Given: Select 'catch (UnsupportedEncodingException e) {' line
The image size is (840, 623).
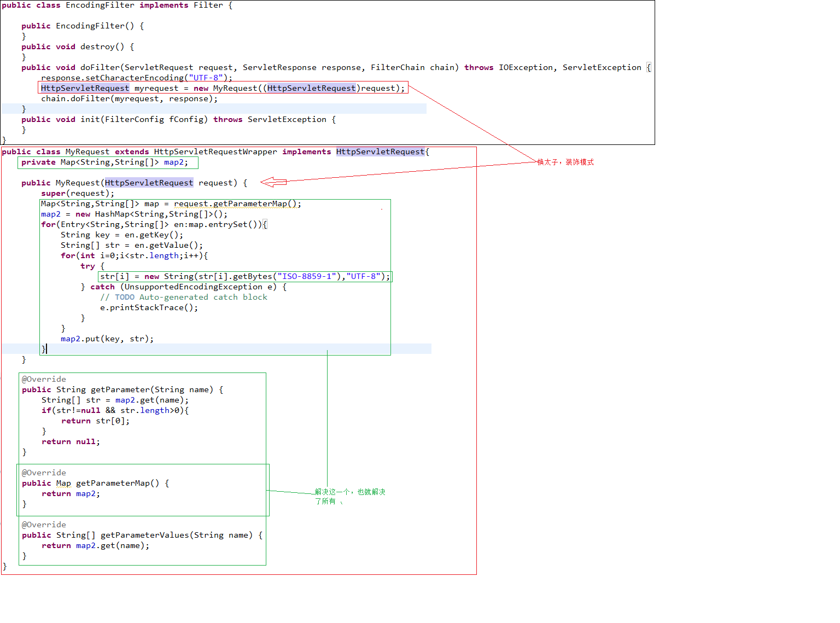Looking at the screenshot, I should click(189, 287).
